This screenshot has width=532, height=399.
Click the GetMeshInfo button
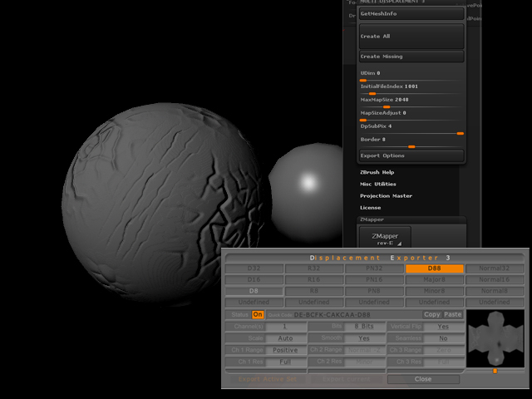tap(411, 13)
